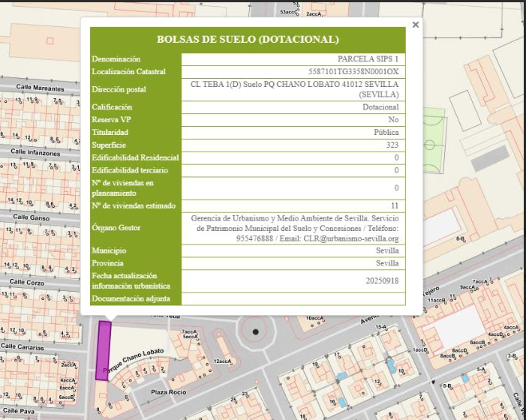The height and width of the screenshot is (420, 526).
Task: Click the PARCELA SIPS 1 value
Action: click(368, 58)
